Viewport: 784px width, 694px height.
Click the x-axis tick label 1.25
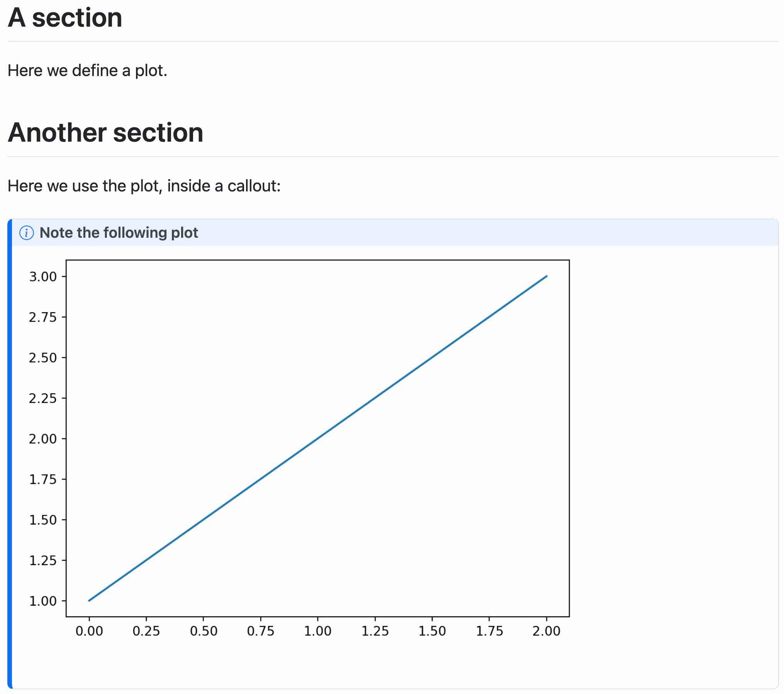tap(375, 631)
